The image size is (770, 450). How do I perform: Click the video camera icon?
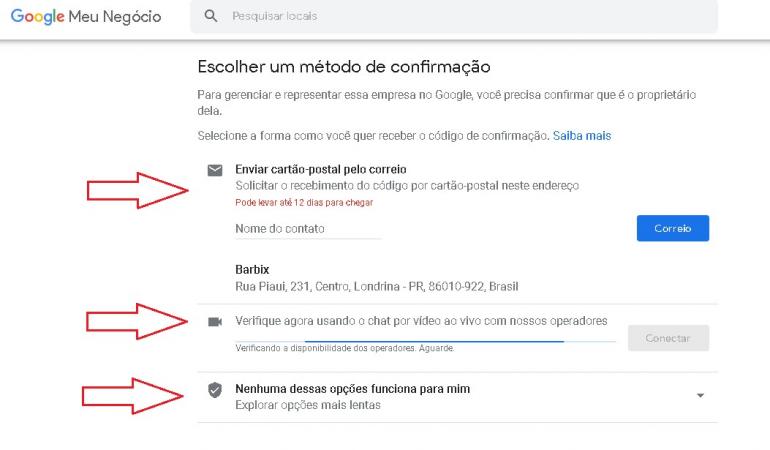(214, 321)
